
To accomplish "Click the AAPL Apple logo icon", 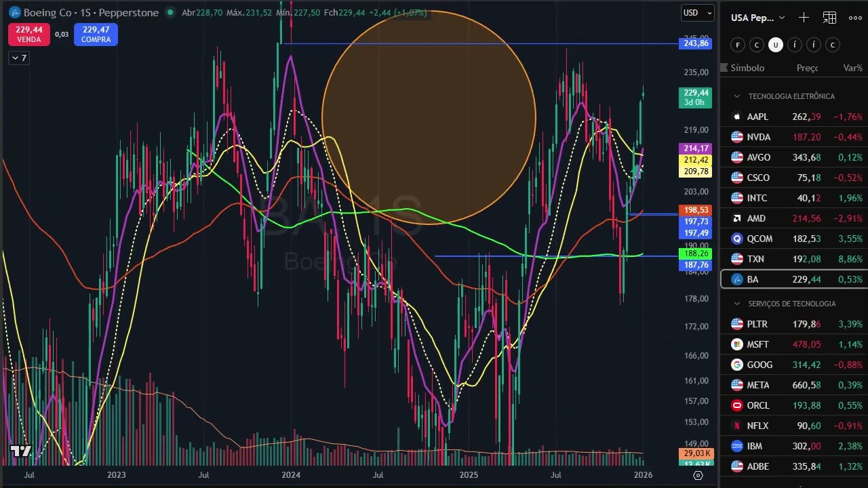I will click(x=737, y=117).
